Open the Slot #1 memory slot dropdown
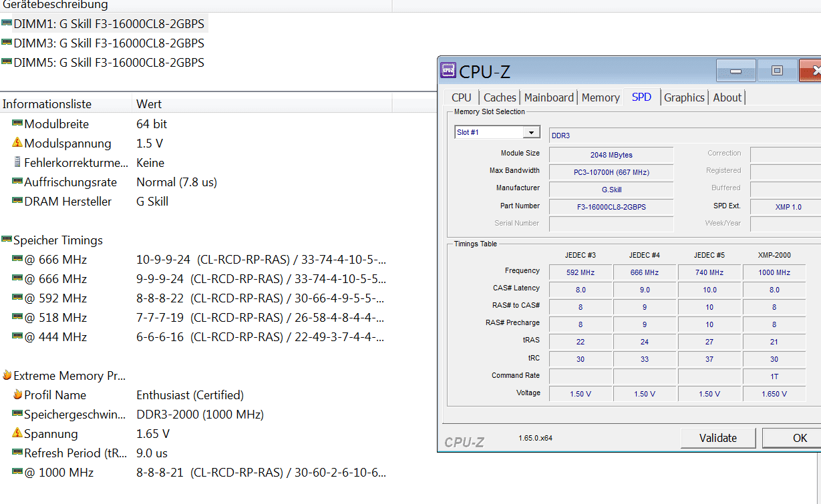The image size is (821, 504). pos(498,132)
